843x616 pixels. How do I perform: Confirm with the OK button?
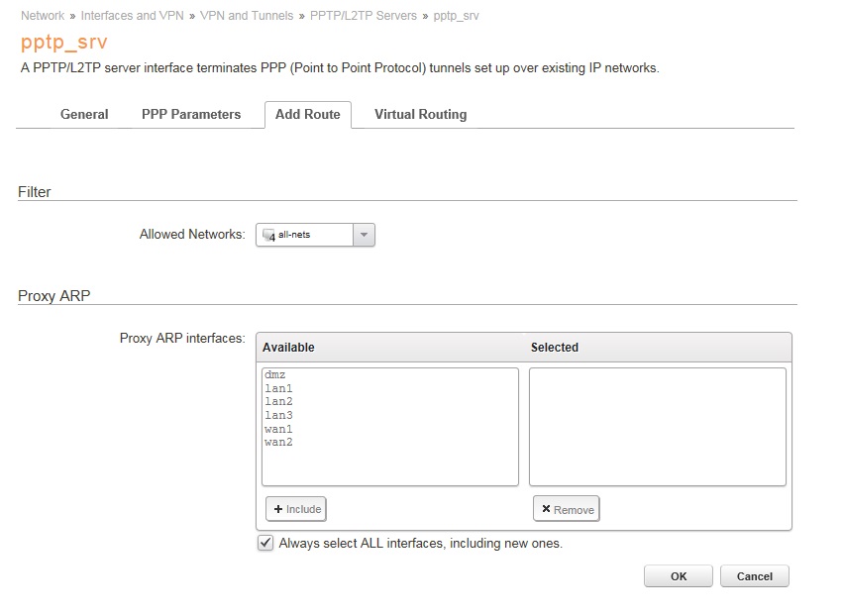point(678,576)
